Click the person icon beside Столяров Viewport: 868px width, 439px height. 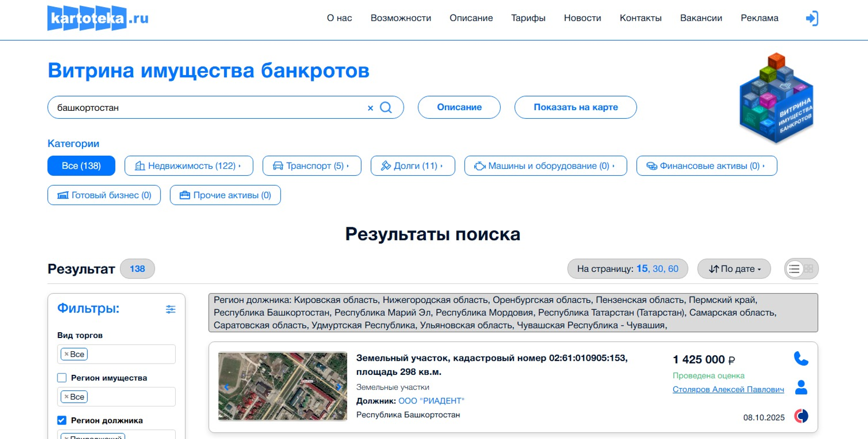(x=801, y=387)
